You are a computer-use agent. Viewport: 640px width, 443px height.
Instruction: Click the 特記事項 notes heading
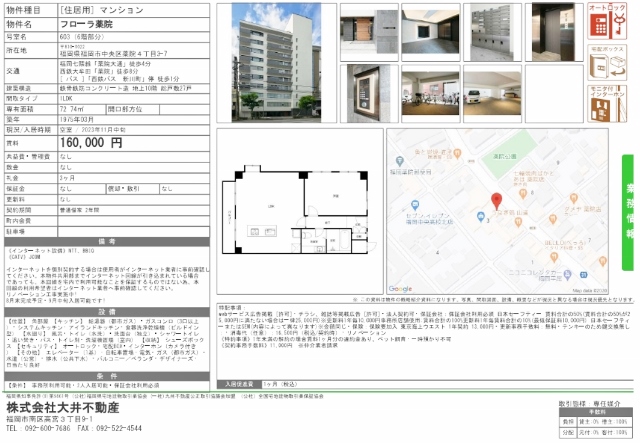pos(231,307)
